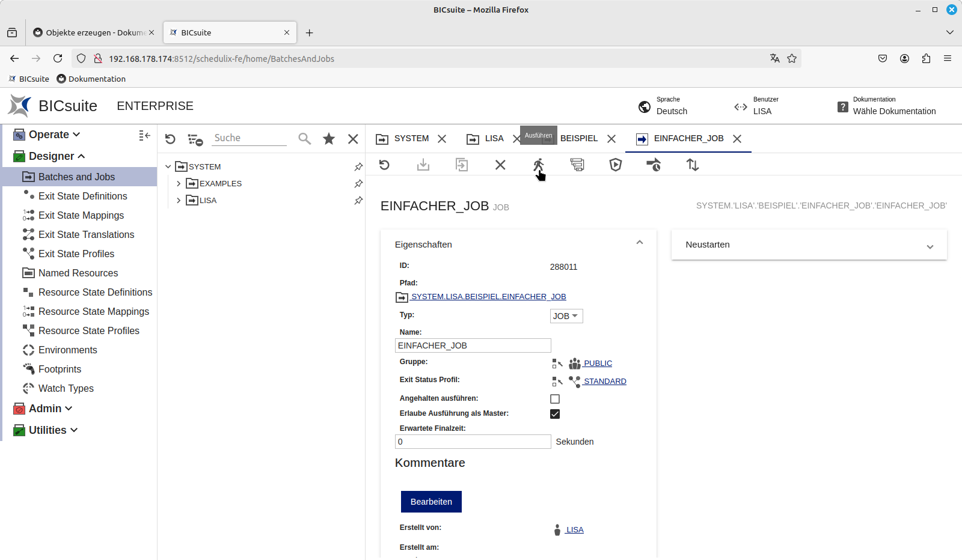
Task: Open Exit State Definitions in sidebar
Action: point(82,196)
